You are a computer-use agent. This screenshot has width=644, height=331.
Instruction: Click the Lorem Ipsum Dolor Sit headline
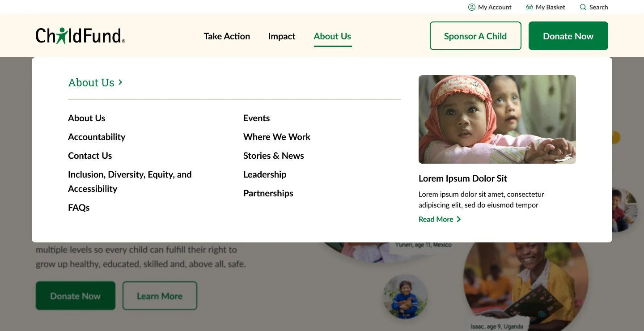click(x=463, y=178)
